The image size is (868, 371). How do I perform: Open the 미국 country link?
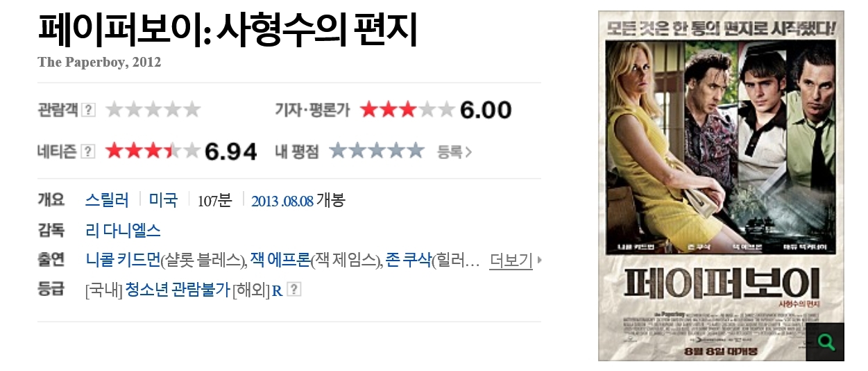[163, 201]
